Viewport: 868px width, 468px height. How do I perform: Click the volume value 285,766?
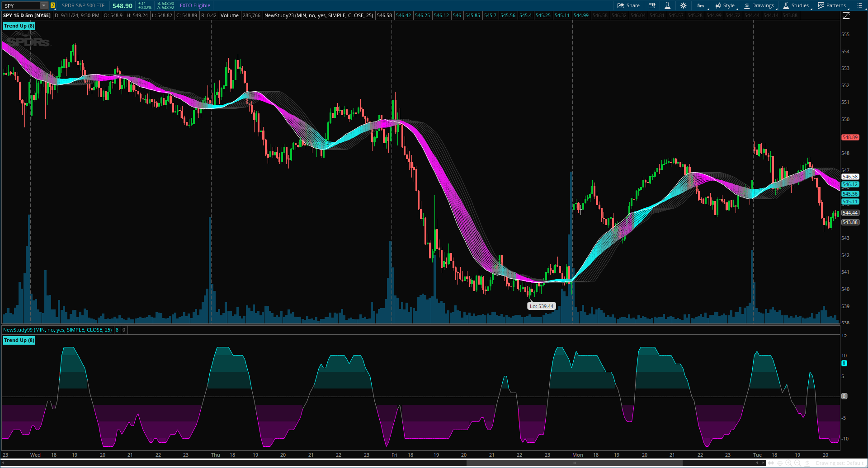251,15
